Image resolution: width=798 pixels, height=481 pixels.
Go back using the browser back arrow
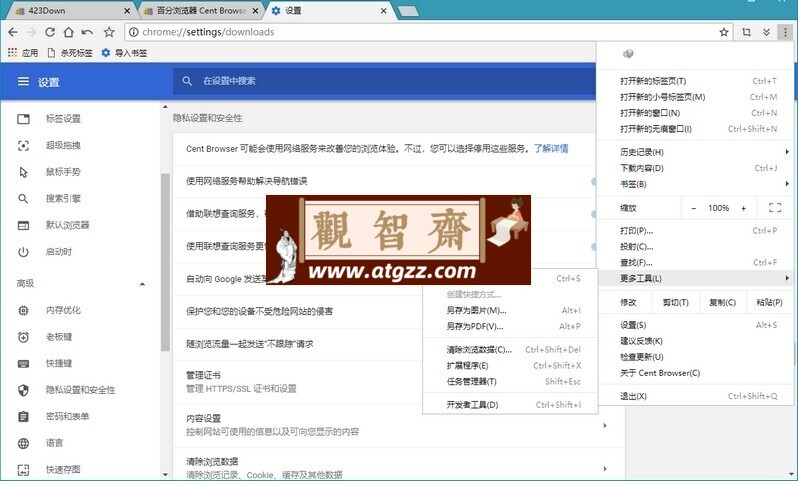(13, 32)
